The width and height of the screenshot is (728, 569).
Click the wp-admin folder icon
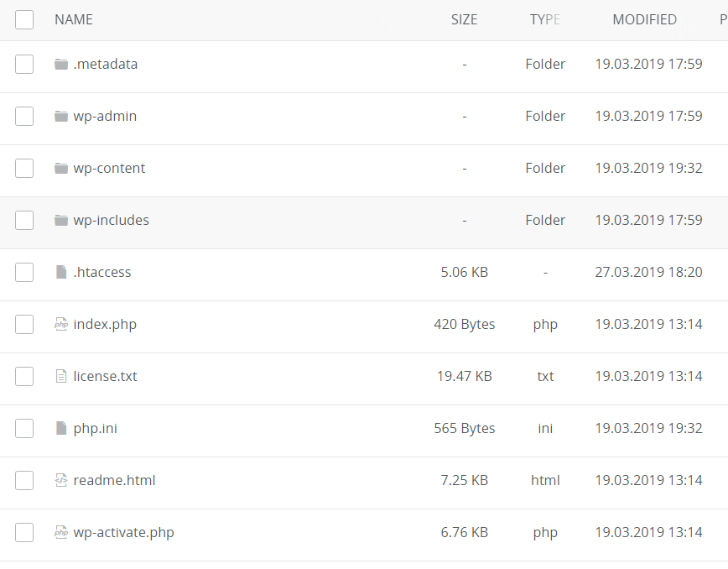point(60,117)
